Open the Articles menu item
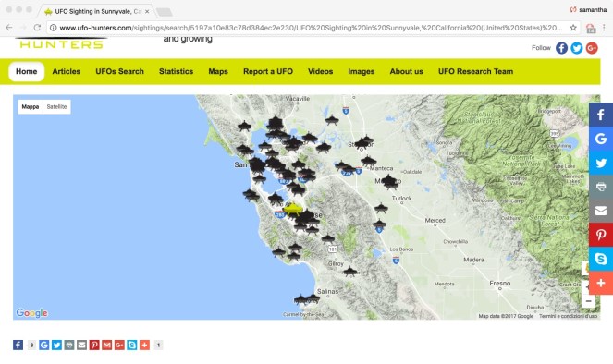 tap(67, 71)
